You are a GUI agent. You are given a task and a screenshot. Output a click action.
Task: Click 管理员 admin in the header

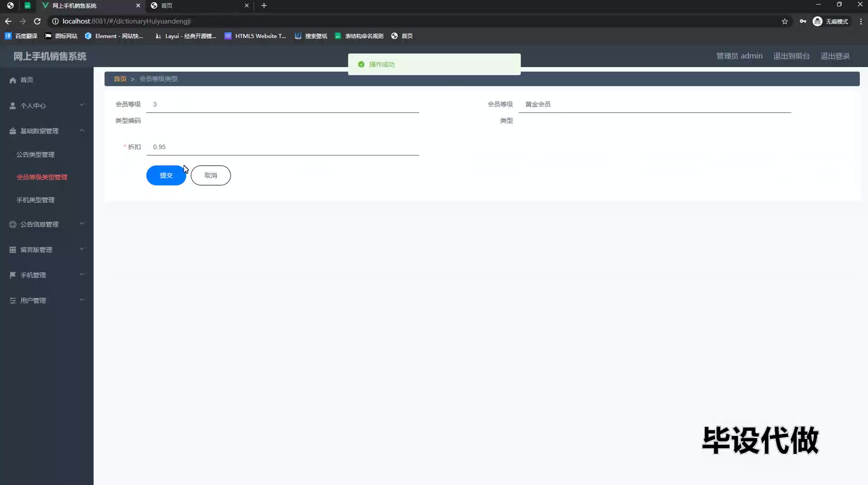point(739,56)
